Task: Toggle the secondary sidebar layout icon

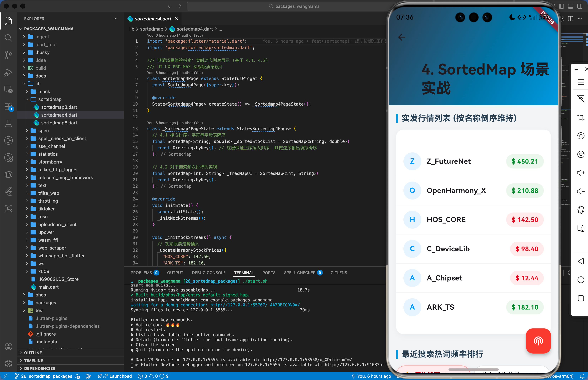Action: pos(580,6)
